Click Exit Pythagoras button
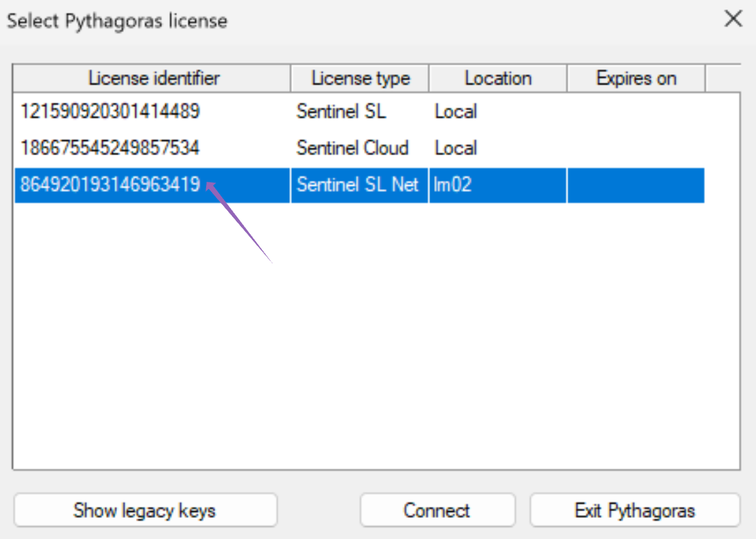756x539 pixels. coord(634,510)
